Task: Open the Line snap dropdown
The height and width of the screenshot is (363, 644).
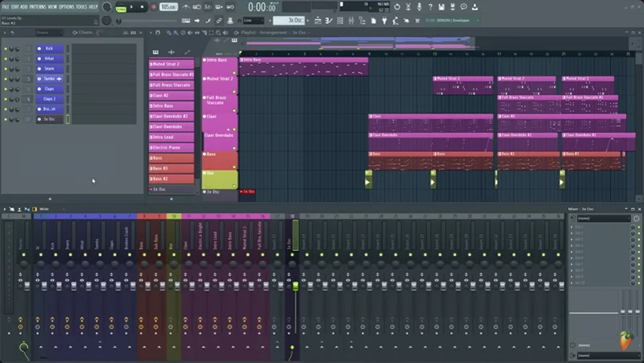Action: (x=253, y=20)
